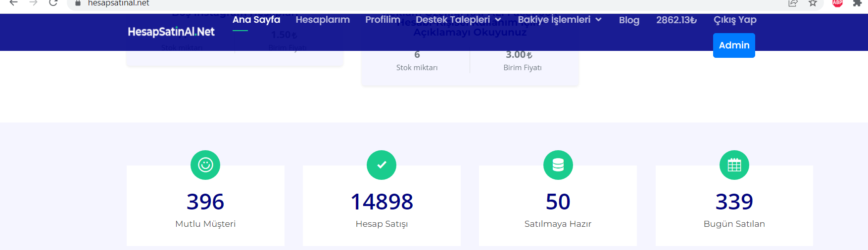Expand Destek Talepleri dropdown menu
Image resolution: width=868 pixels, height=250 pixels.
(458, 20)
